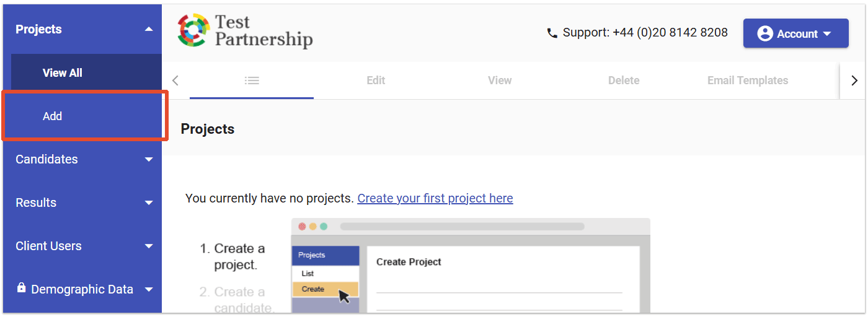
Task: Click the Test Partnership logo
Action: coord(246,31)
